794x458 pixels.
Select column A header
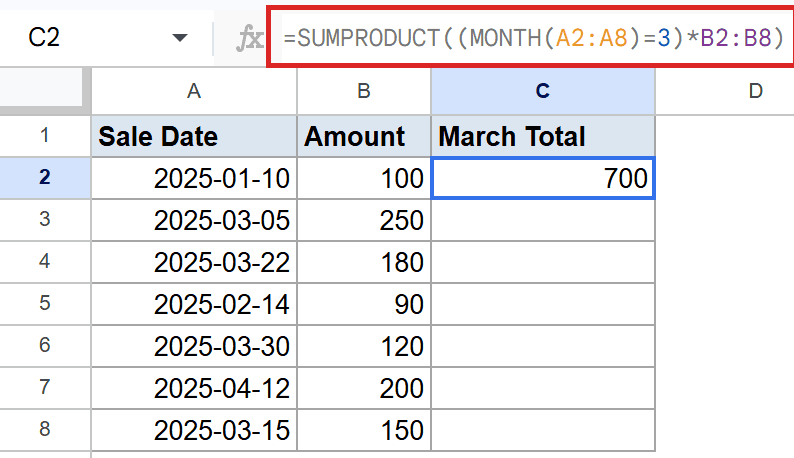pyautogui.click(x=194, y=91)
